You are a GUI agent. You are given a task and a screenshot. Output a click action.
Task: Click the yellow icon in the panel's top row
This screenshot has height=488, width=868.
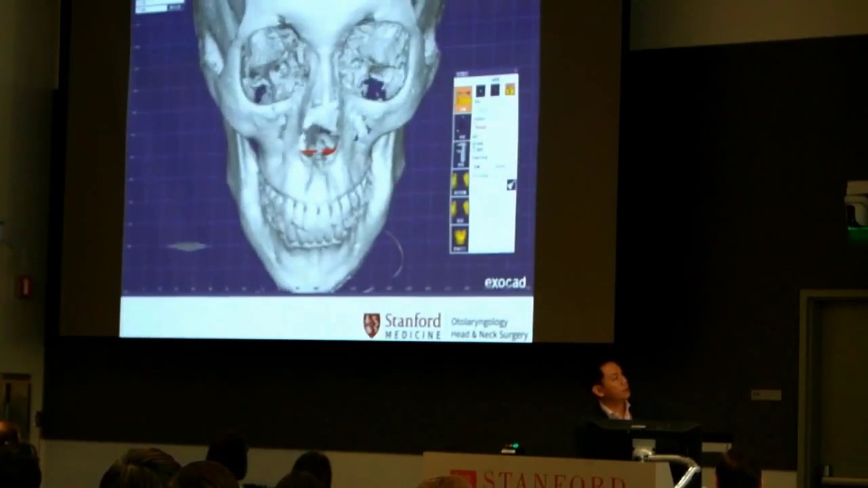tap(510, 89)
